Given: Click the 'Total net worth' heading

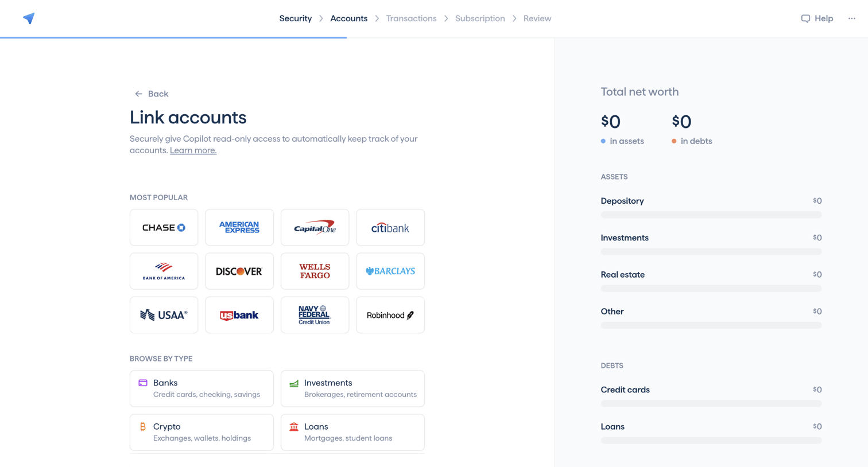Looking at the screenshot, I should point(640,92).
